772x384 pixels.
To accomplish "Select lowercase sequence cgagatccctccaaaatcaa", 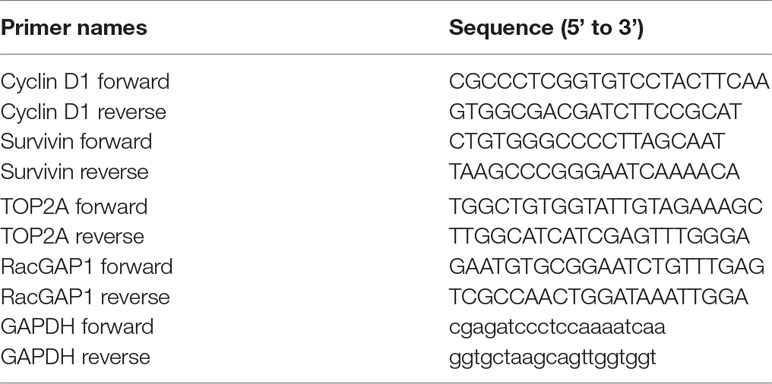I will click(x=557, y=327).
